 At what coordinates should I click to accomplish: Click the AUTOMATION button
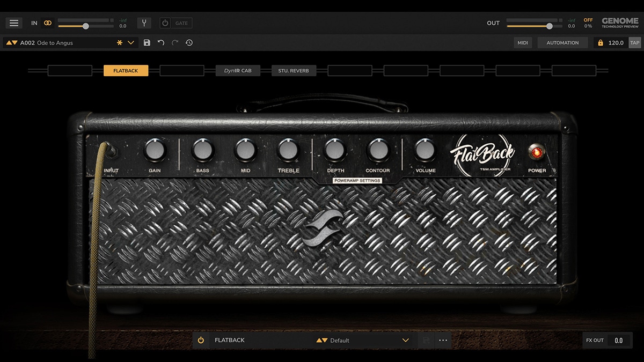coord(562,43)
